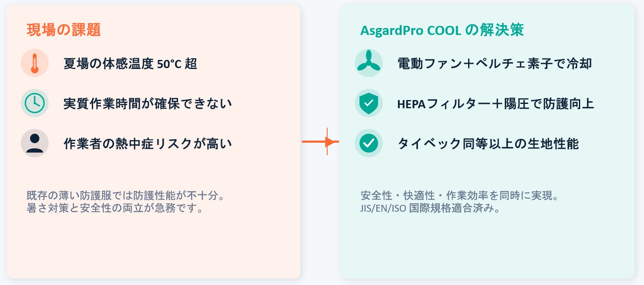
Task: Select the AsgardPro COOL の解決策 heading
Action: pos(442,31)
